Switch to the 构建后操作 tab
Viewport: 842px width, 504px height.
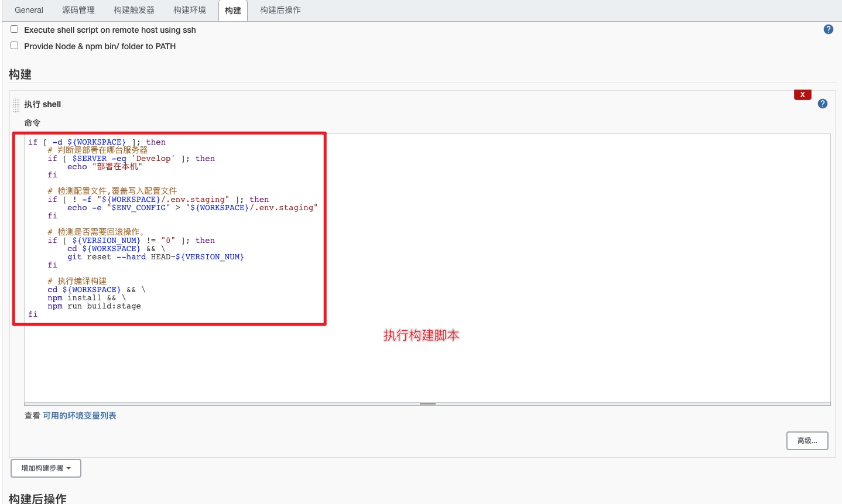pyautogui.click(x=280, y=10)
